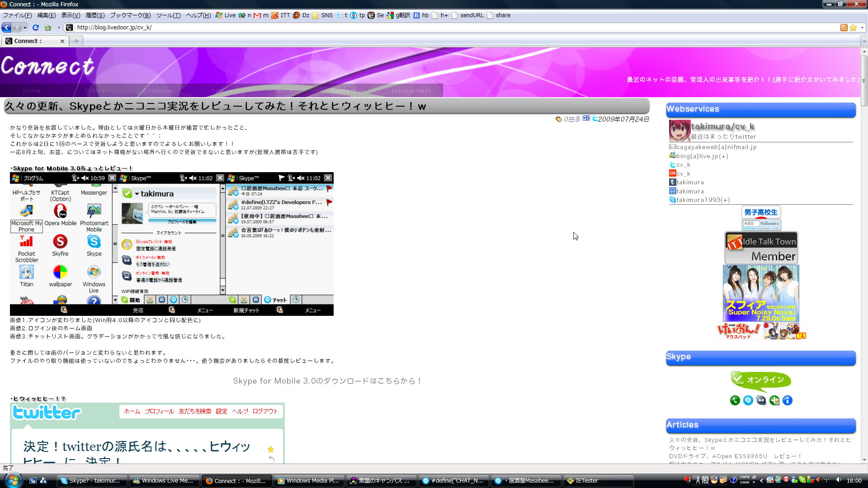Click the Skype voicemail icon
This screenshot has width=868, height=488.
[761, 400]
